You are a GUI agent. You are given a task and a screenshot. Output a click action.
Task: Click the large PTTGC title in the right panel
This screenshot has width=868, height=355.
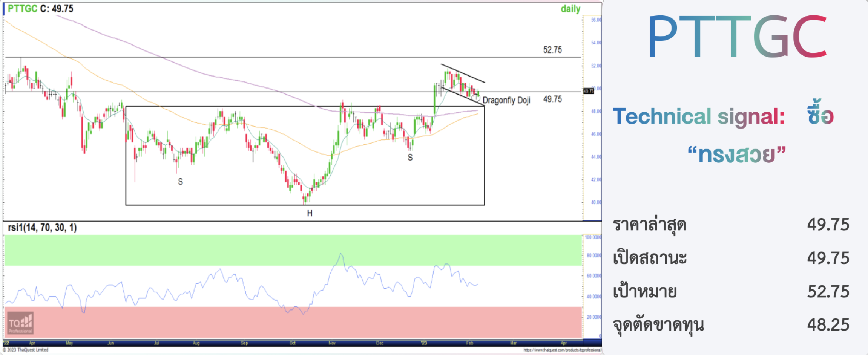pyautogui.click(x=738, y=37)
